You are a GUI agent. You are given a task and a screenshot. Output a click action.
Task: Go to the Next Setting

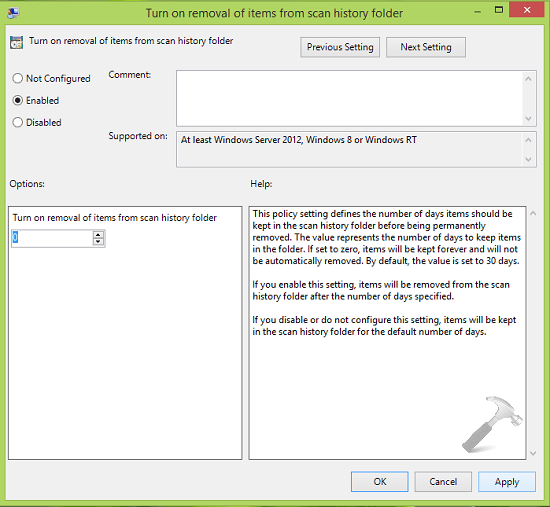tap(426, 47)
